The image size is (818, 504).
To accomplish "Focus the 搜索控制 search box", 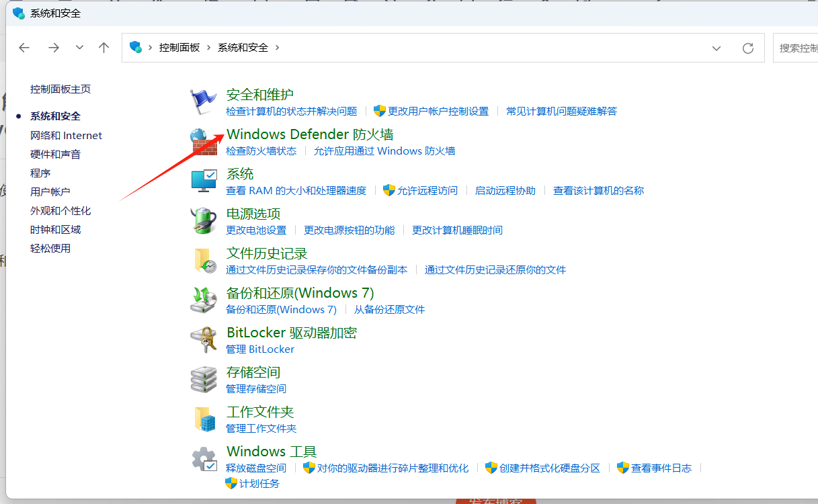I will coord(796,48).
